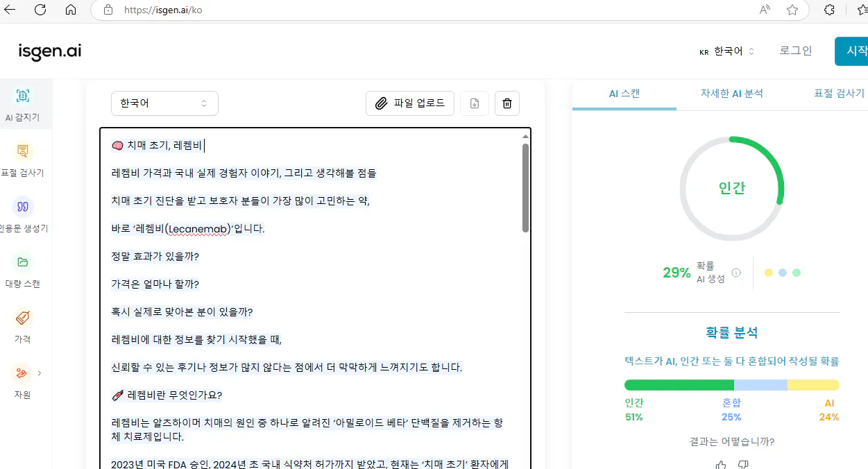The width and height of the screenshot is (868, 469).
Task: Open the 대량 스캔 tool
Action: point(24,271)
